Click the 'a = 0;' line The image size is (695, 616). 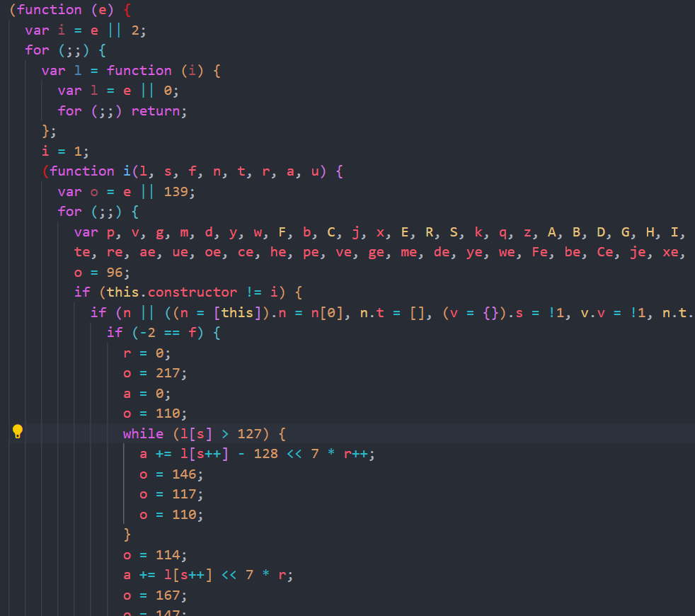[x=147, y=394]
